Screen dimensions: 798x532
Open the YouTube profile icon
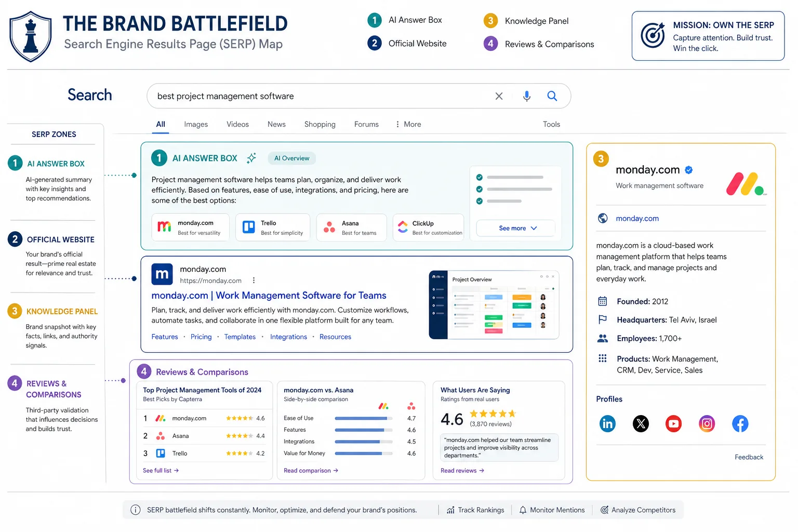(x=674, y=424)
